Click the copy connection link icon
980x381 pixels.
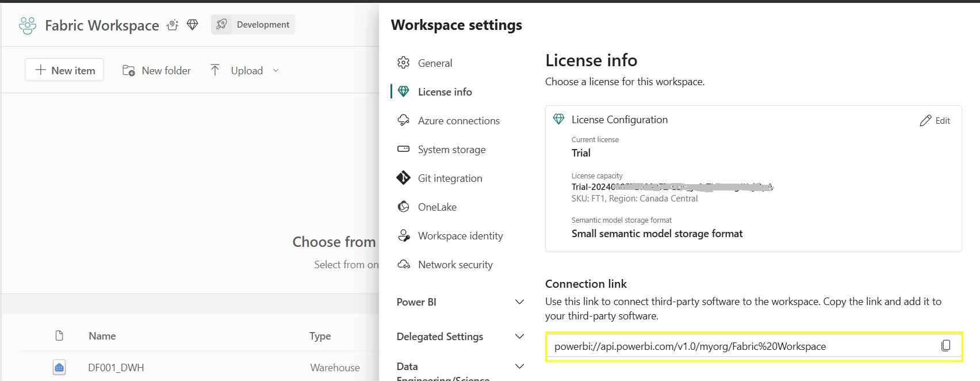pyautogui.click(x=945, y=346)
